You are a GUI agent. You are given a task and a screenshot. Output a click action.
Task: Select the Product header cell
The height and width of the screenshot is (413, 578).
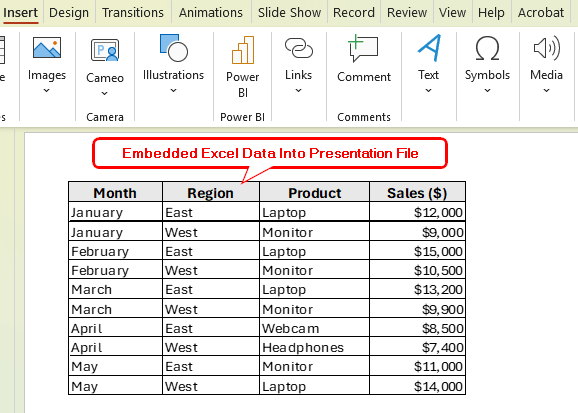(314, 192)
